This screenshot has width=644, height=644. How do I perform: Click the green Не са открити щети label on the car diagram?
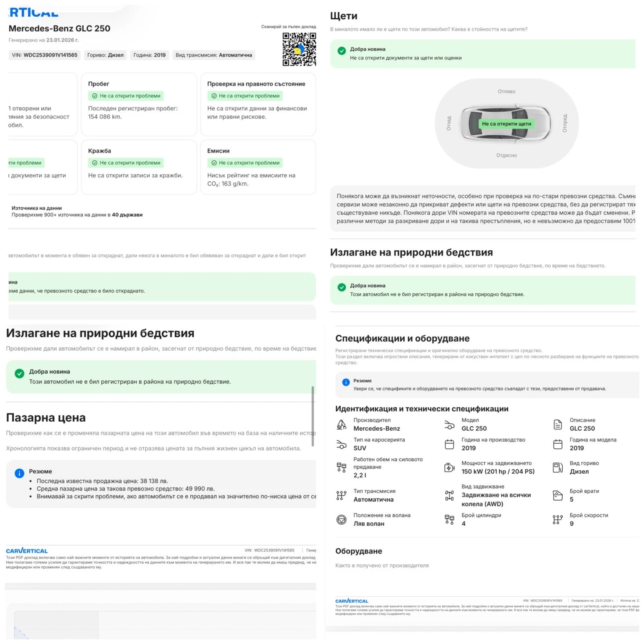point(506,124)
